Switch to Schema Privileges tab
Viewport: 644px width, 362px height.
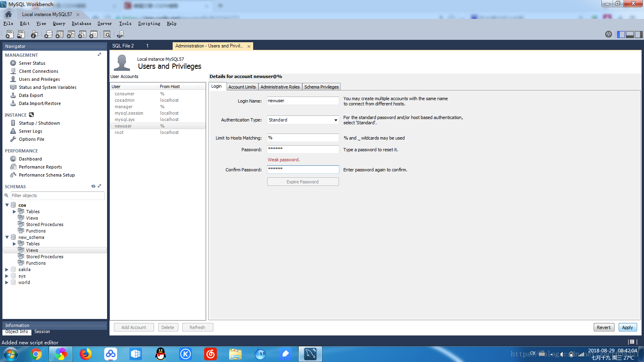click(x=321, y=87)
